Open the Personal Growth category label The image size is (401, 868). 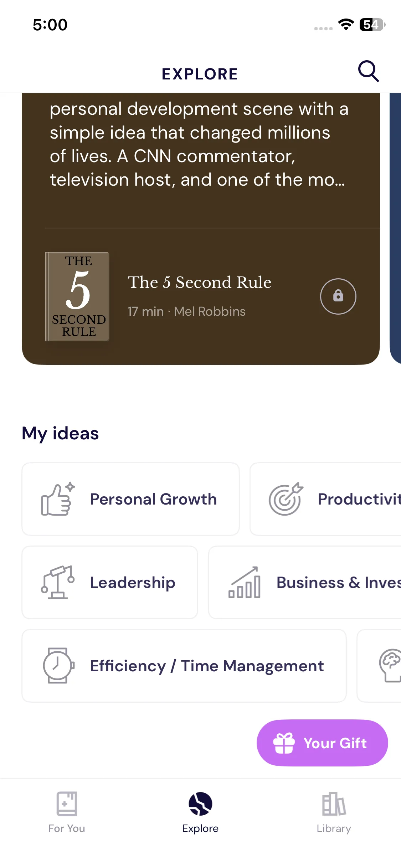(153, 499)
